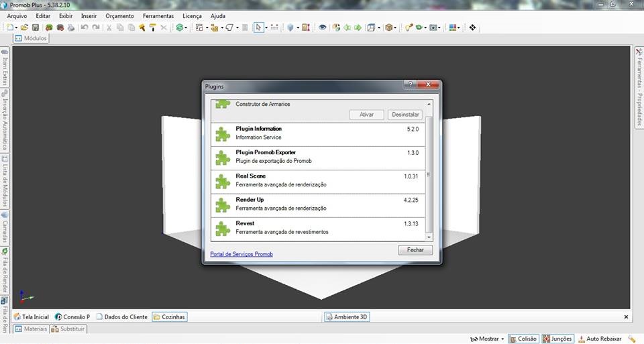Click the Plugins list scrollbar thumb

pos(429,174)
